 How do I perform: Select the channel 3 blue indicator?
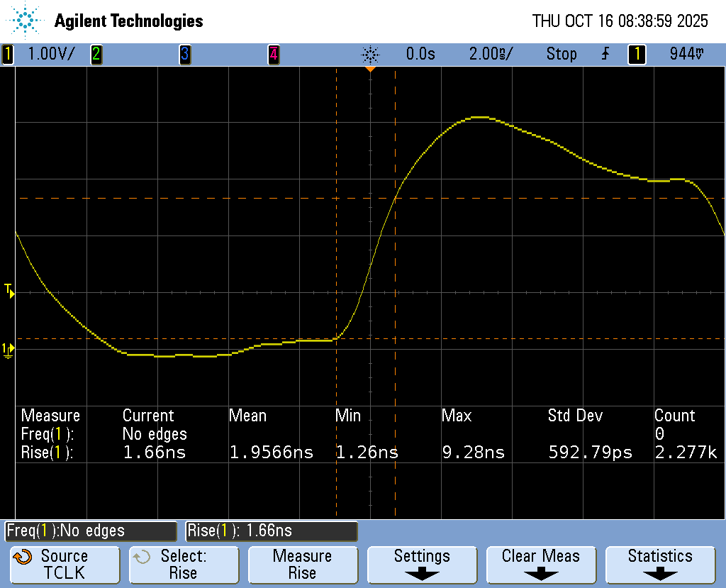[x=184, y=54]
